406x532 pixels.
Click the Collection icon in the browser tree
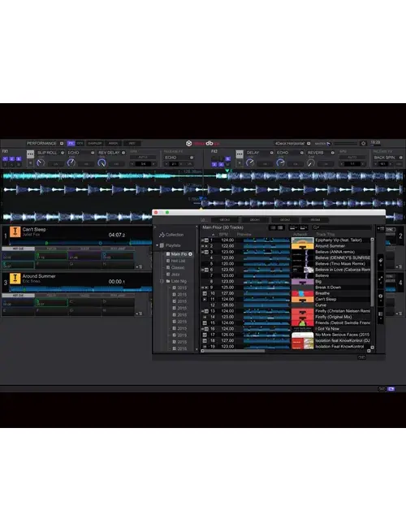click(x=162, y=235)
